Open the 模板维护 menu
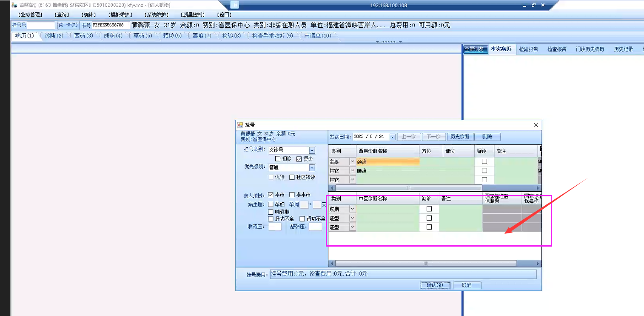Image resolution: width=644 pixels, height=316 pixels. pos(120,14)
